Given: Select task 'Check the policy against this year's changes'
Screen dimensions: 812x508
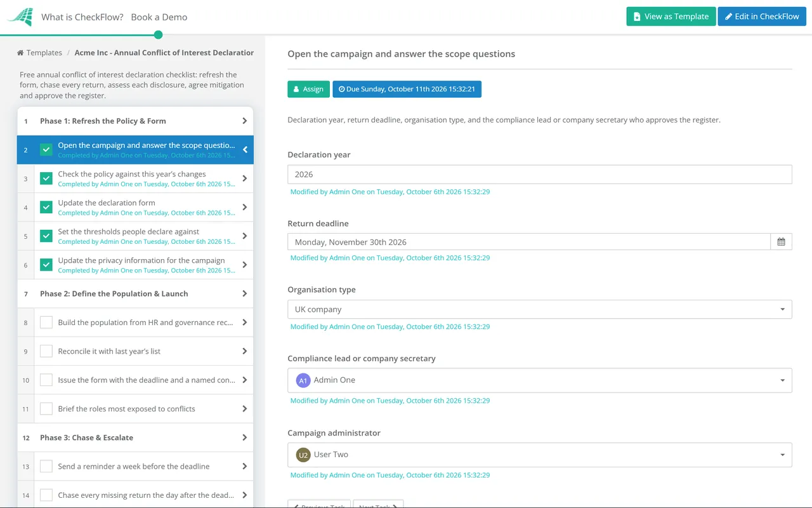Looking at the screenshot, I should (x=135, y=178).
